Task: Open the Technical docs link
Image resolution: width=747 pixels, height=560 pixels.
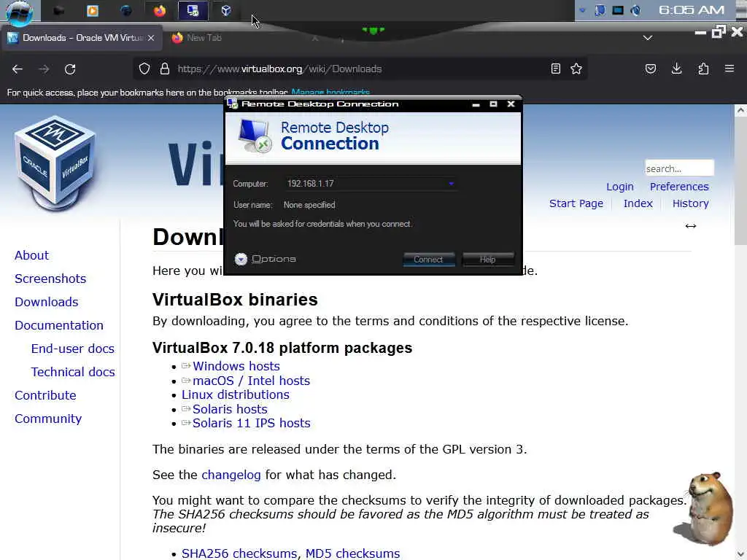Action: [x=73, y=372]
